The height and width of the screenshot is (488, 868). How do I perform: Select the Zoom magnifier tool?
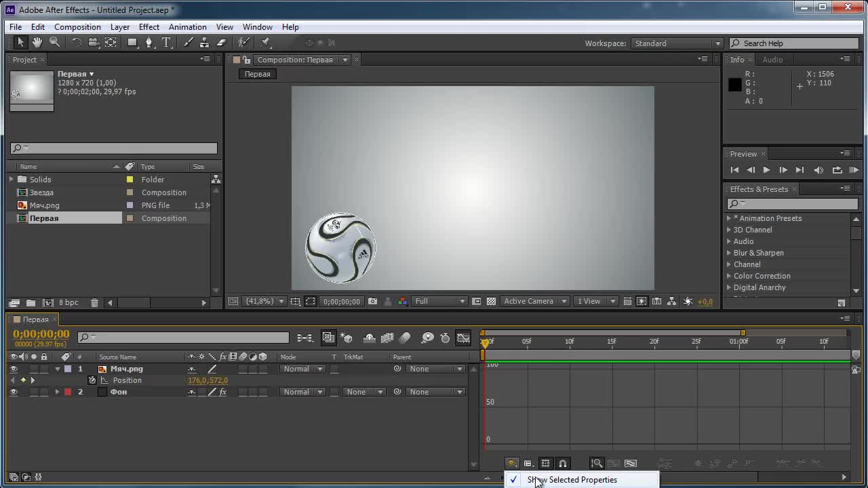(x=54, y=43)
